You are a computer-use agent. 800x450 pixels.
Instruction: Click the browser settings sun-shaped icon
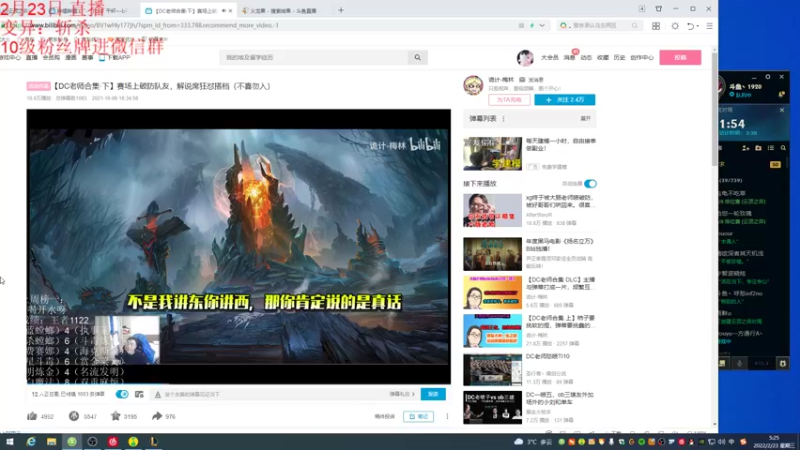coord(675,26)
